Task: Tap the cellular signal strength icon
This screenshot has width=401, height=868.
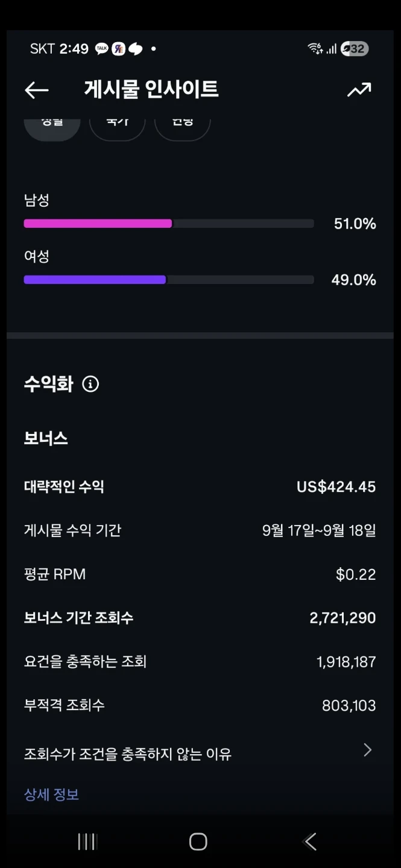Action: click(x=331, y=49)
